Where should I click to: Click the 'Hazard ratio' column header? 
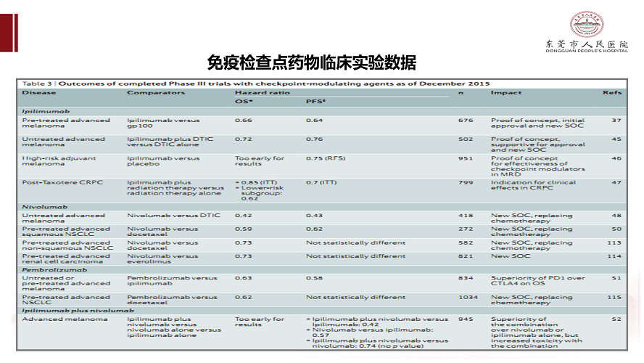click(263, 92)
